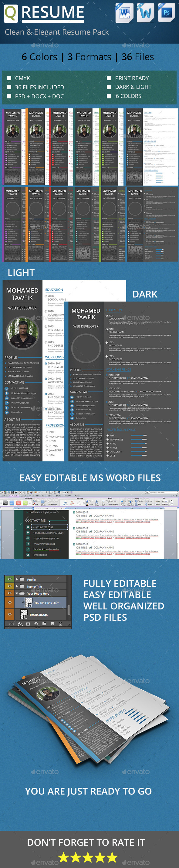The image size is (179, 868).
Task: Open the Review tab in Word
Action: click(x=77, y=496)
